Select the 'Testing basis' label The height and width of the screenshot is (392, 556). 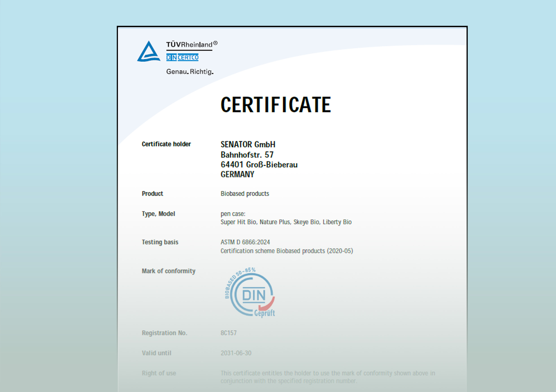click(x=160, y=242)
